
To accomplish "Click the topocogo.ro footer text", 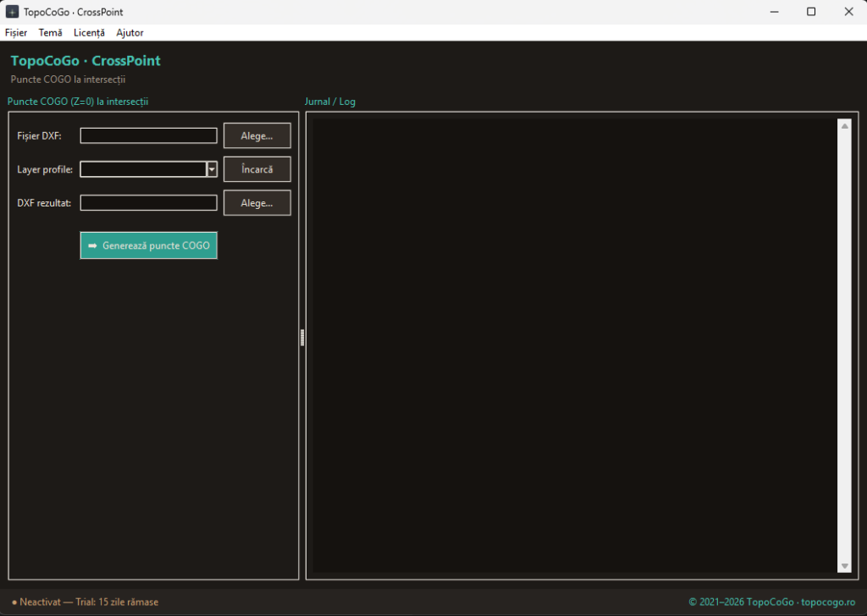I will point(828,602).
